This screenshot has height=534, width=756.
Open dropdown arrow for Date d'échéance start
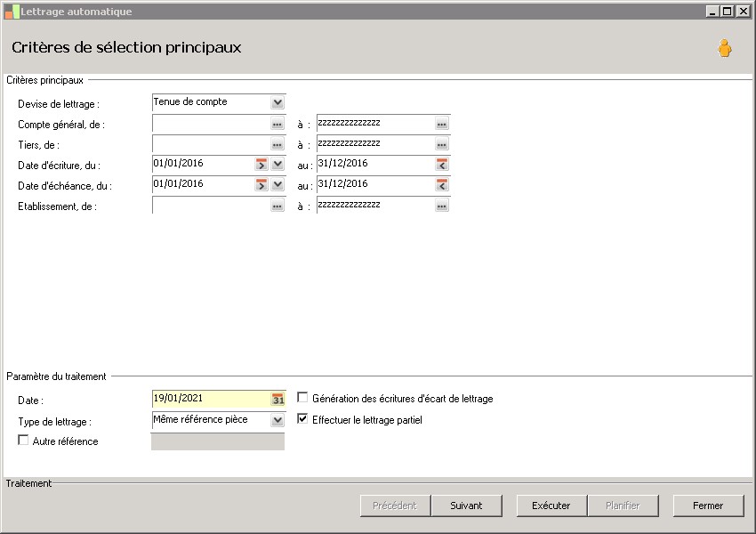point(277,185)
